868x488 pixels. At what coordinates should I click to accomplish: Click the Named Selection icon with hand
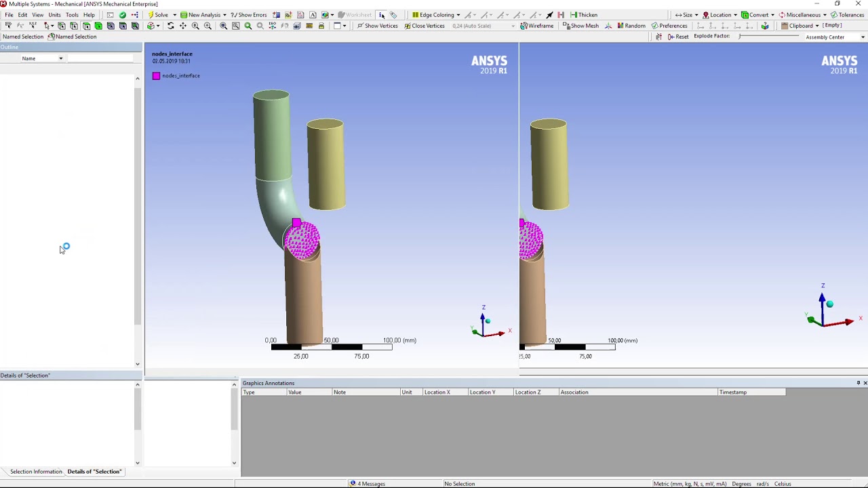pos(51,37)
